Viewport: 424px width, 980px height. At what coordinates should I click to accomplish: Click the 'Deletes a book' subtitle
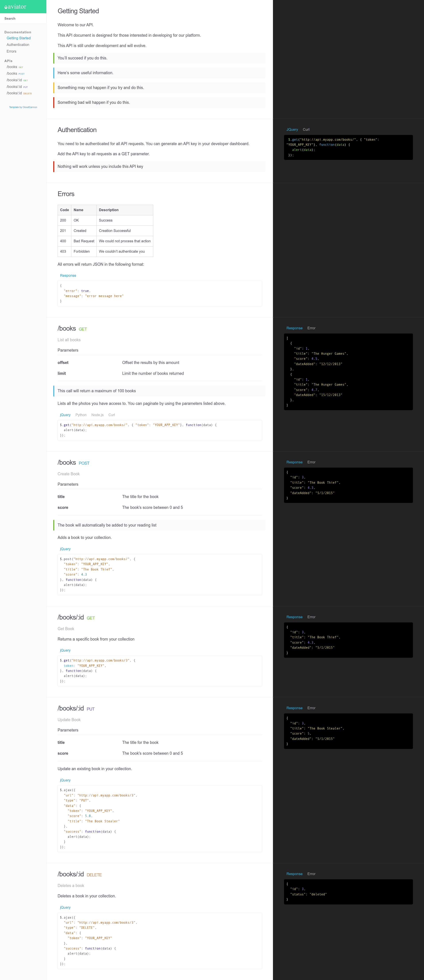pyautogui.click(x=71, y=886)
